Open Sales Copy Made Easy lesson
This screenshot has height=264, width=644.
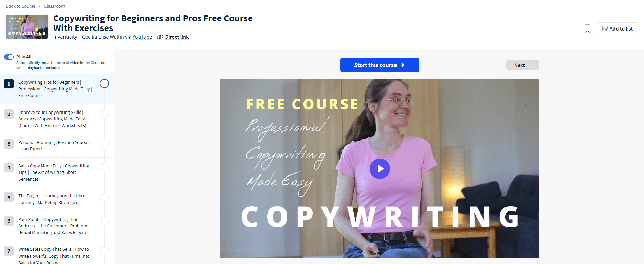[x=54, y=172]
